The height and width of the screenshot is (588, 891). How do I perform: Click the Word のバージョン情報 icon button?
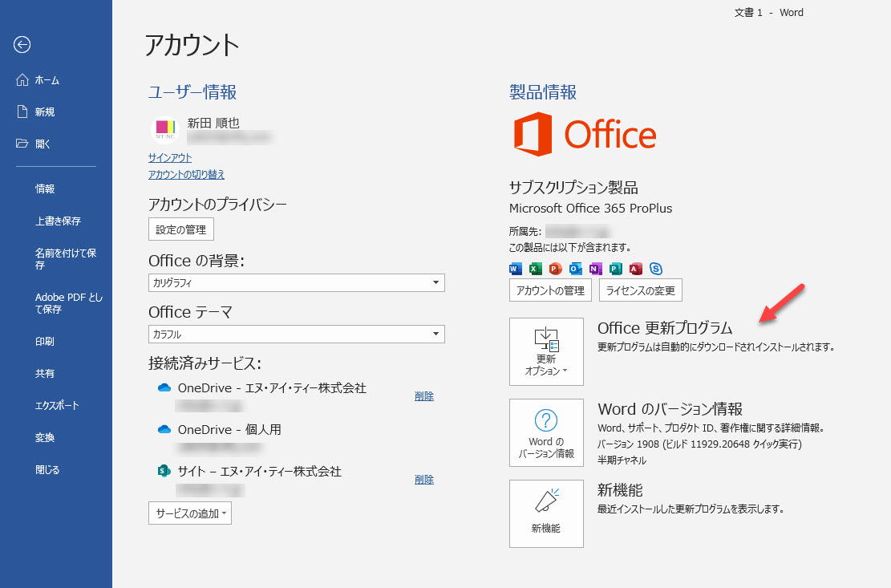pyautogui.click(x=546, y=432)
